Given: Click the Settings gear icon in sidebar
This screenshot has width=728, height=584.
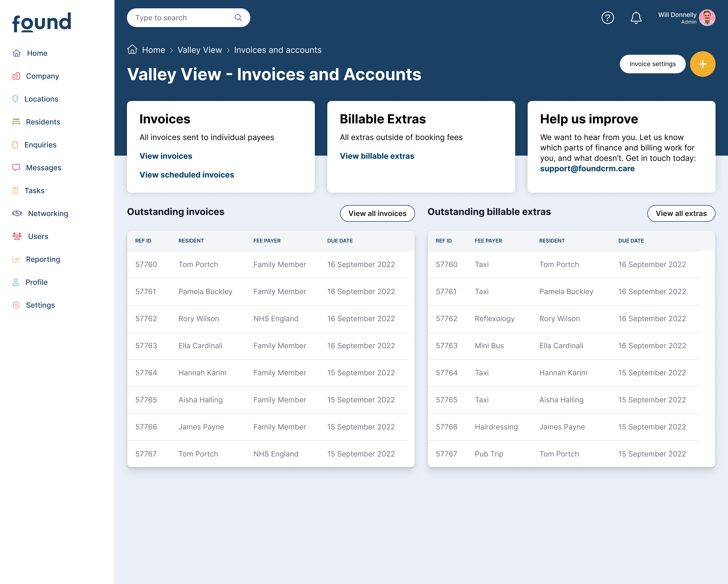Looking at the screenshot, I should pos(16,305).
